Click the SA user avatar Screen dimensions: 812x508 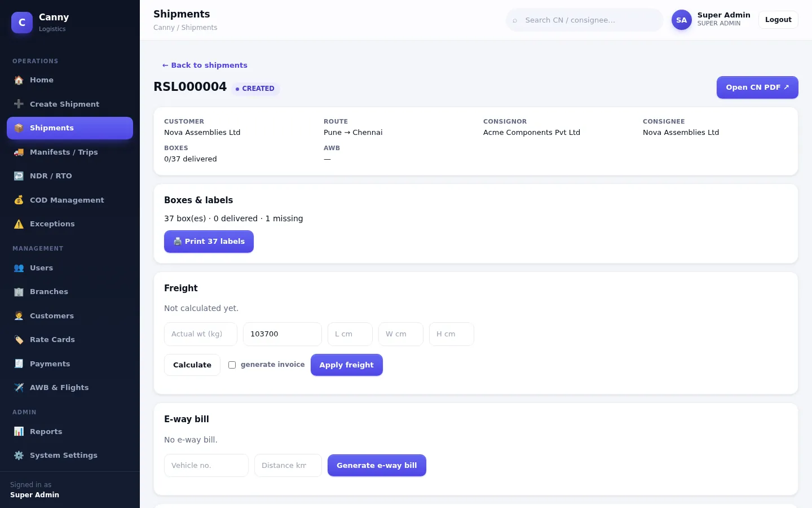click(681, 20)
